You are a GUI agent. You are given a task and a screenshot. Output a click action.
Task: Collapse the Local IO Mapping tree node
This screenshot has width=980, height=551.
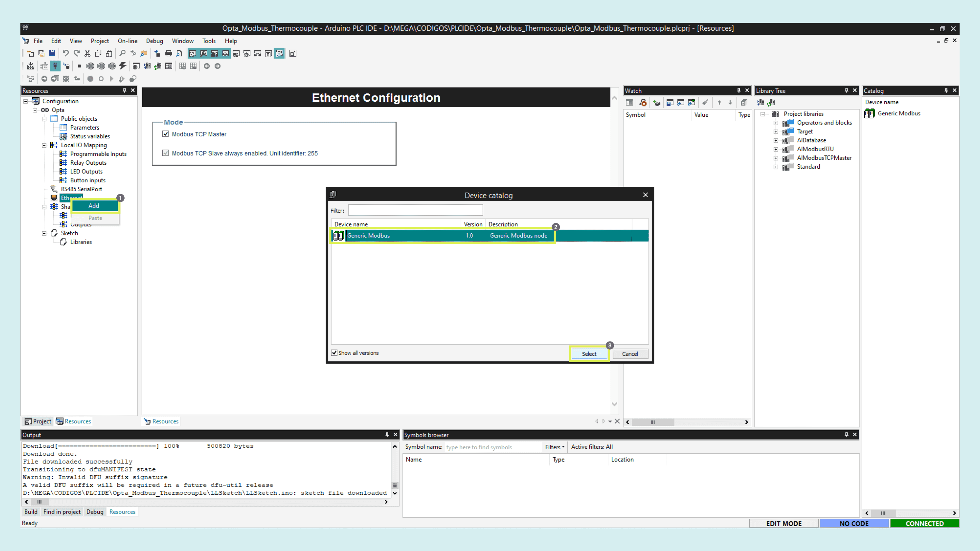click(x=44, y=145)
